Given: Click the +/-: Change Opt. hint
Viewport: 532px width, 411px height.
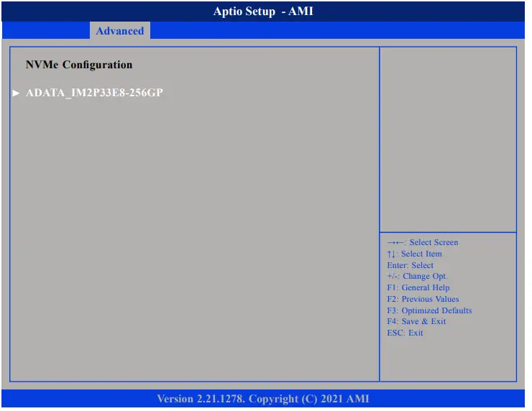Looking at the screenshot, I should (x=417, y=276).
